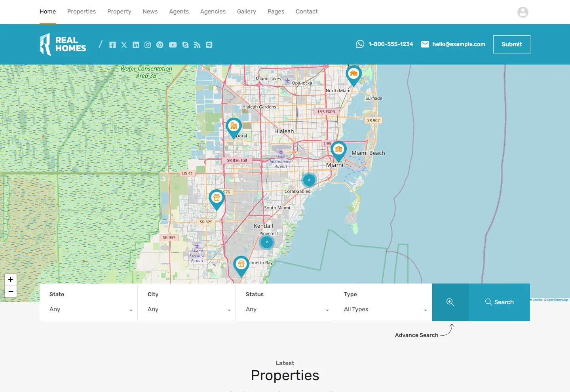Open the Skype social icon
The height and width of the screenshot is (392, 570).
point(185,45)
